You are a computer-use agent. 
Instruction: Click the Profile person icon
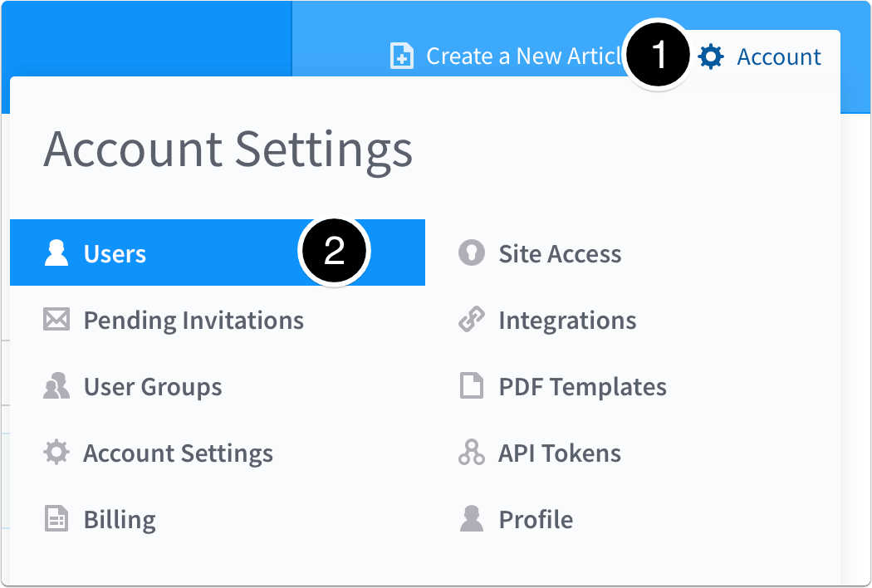(470, 519)
